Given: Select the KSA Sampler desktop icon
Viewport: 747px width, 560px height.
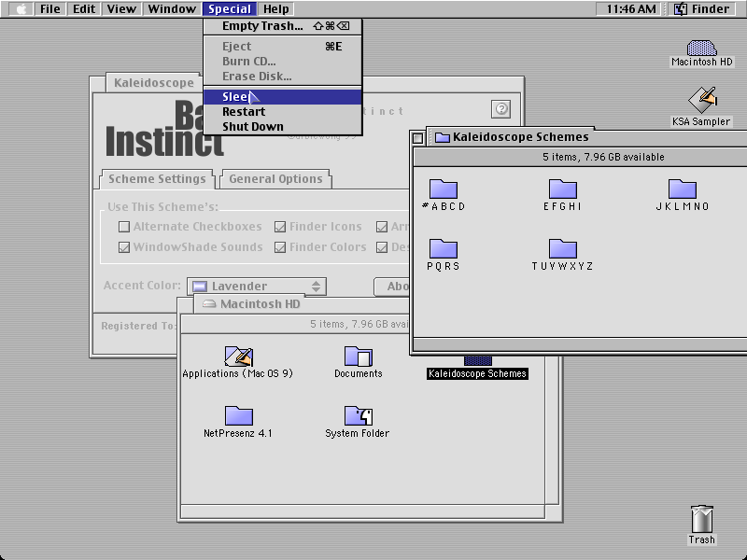Looking at the screenshot, I should tap(703, 100).
